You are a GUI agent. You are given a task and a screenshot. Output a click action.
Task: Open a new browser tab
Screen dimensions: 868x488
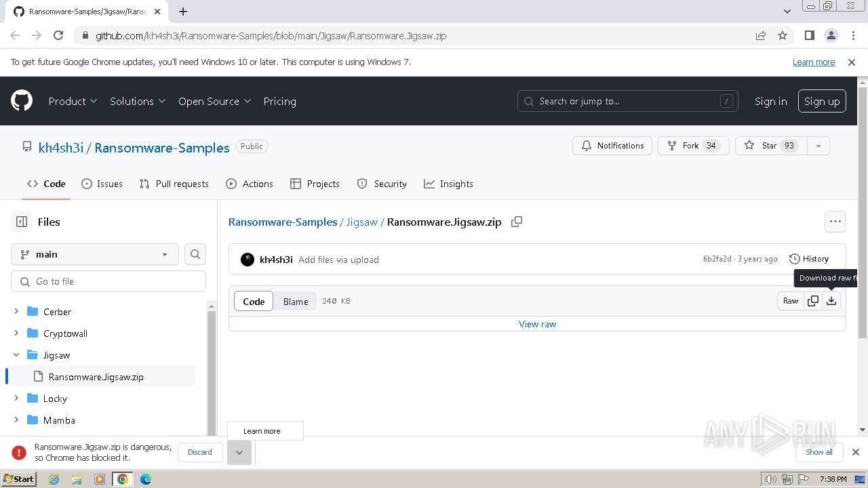tap(183, 11)
